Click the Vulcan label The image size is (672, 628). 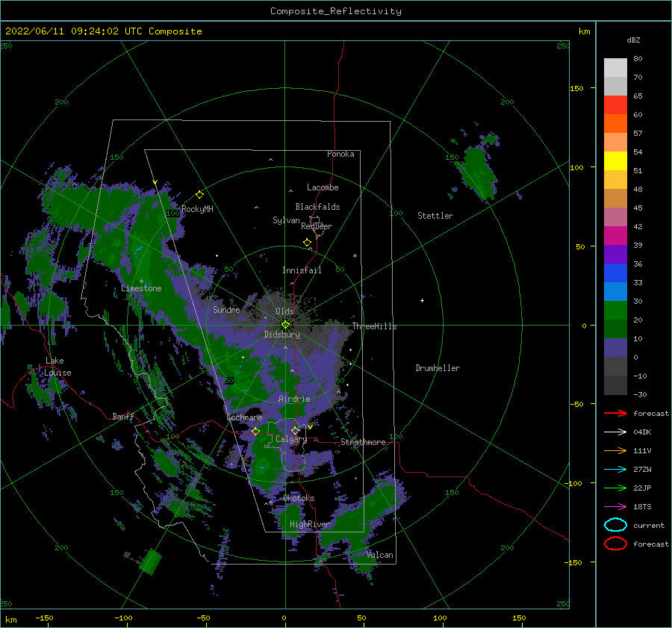click(379, 555)
